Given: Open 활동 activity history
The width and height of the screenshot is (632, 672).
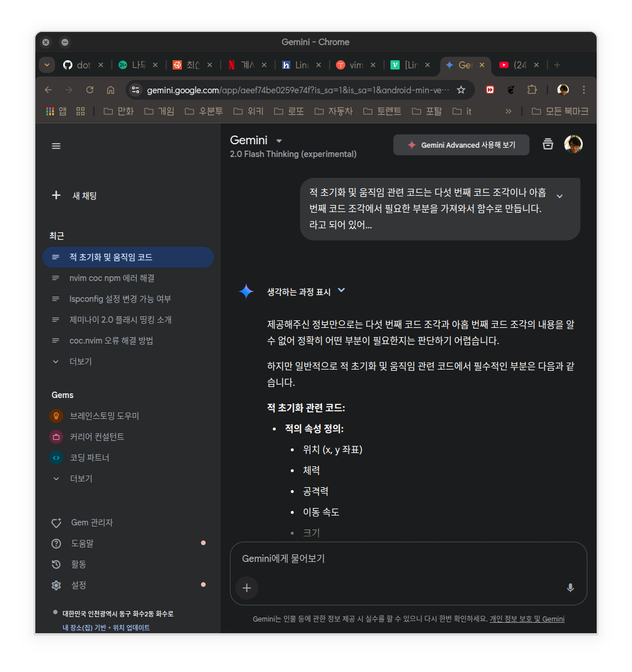Looking at the screenshot, I should 127,564.
